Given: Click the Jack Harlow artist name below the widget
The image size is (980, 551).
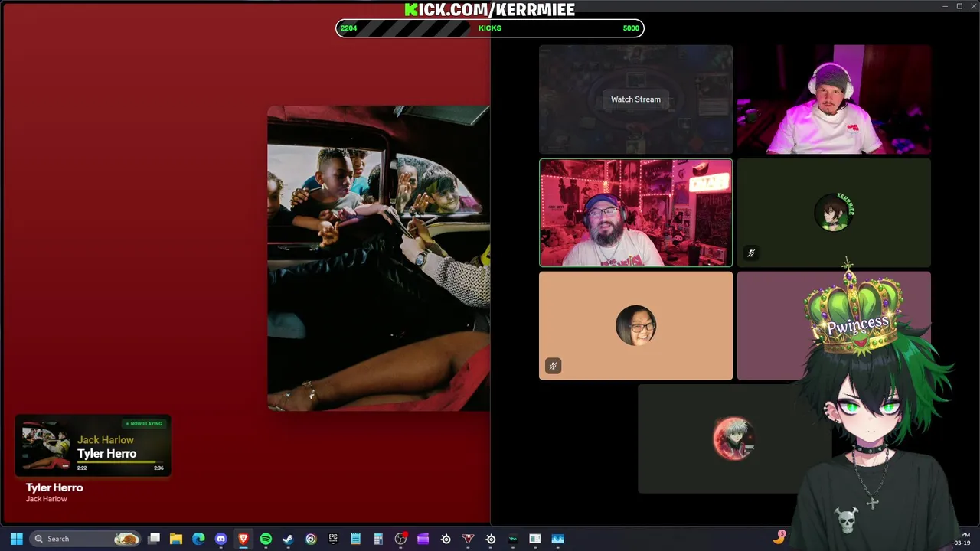Looking at the screenshot, I should point(47,499).
